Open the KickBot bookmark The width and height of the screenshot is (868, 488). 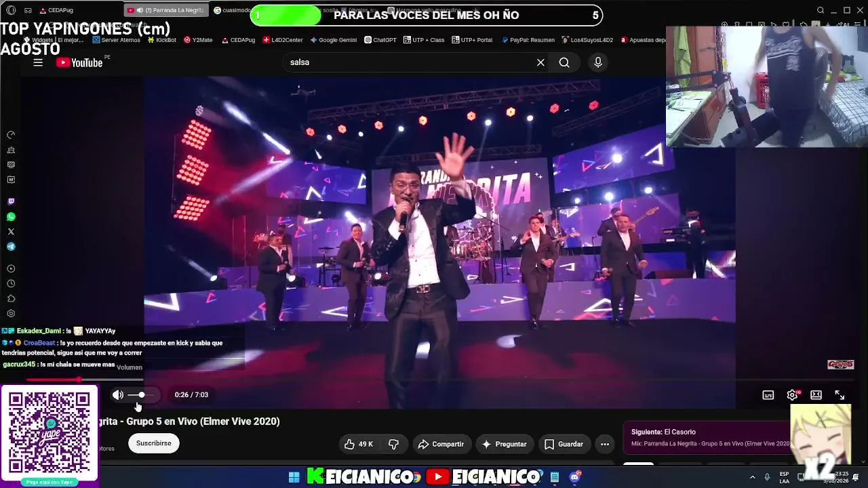[161, 40]
